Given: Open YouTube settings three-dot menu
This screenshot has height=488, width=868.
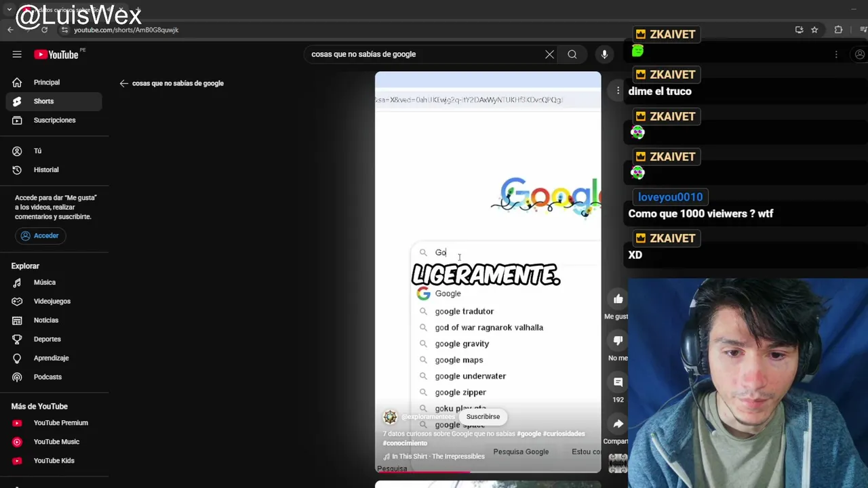Looking at the screenshot, I should (836, 54).
